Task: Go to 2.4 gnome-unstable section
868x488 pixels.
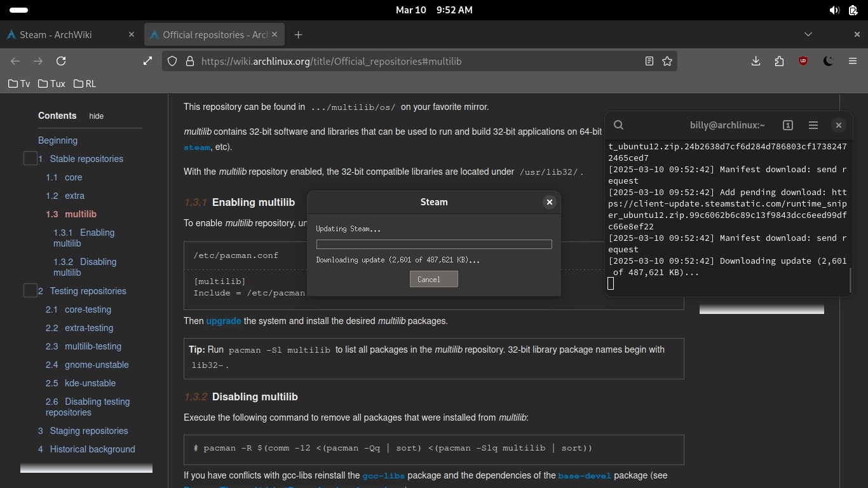Action: (x=87, y=365)
